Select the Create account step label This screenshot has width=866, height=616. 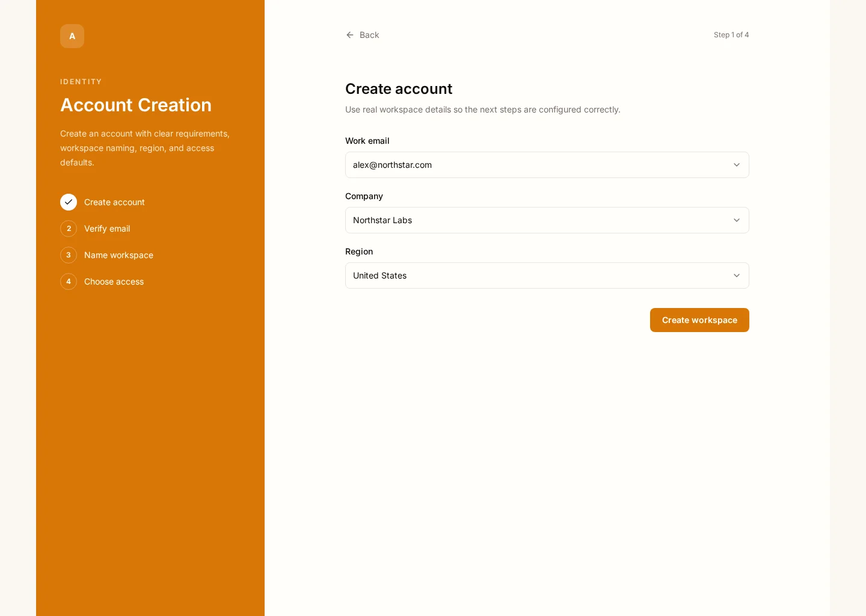click(x=114, y=202)
